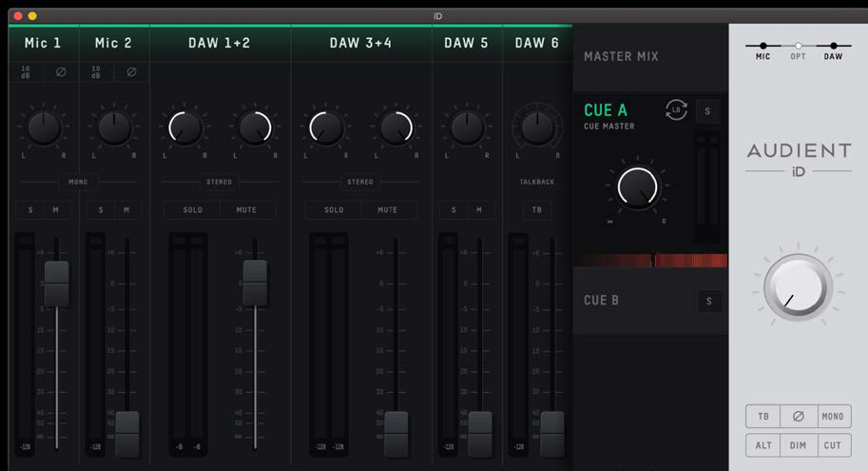Show OPT inputs in the mixer view
Screen dimensions: 868x471
point(799,50)
